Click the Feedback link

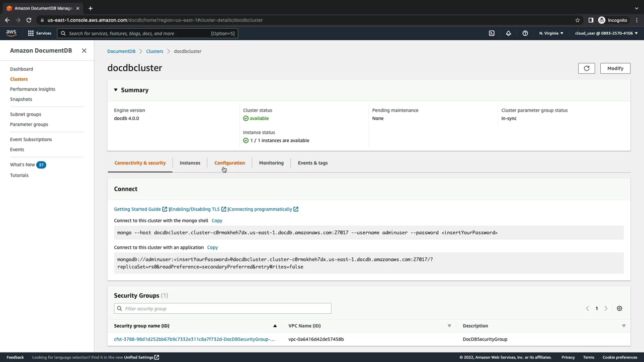pyautogui.click(x=15, y=357)
